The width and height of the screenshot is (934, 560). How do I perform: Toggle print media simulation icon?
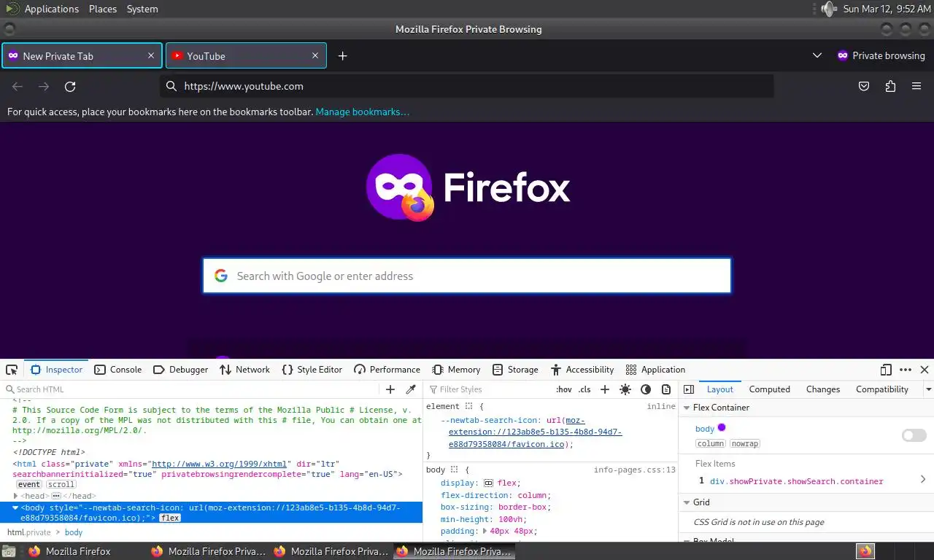(665, 389)
